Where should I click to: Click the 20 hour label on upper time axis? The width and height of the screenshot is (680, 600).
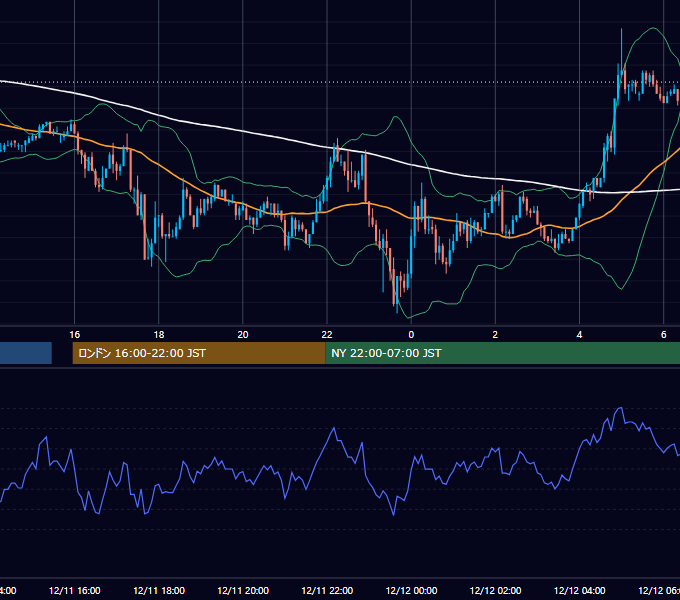pos(243,334)
